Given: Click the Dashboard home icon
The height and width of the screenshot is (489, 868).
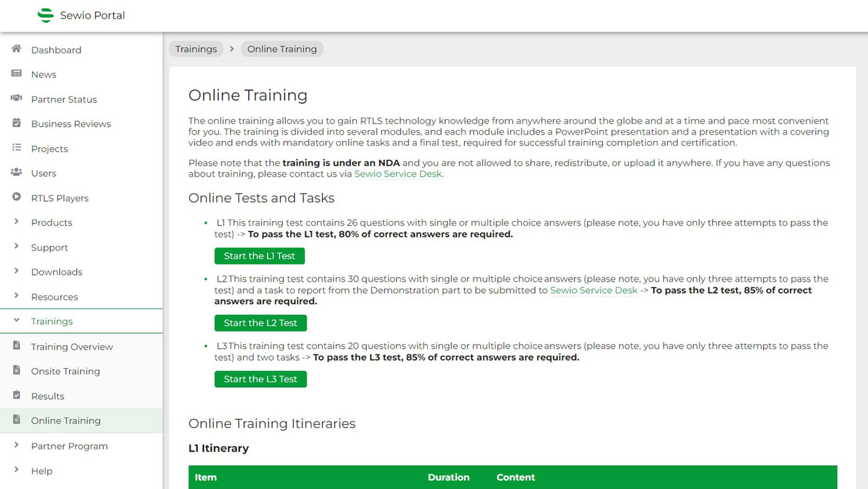Looking at the screenshot, I should (17, 49).
